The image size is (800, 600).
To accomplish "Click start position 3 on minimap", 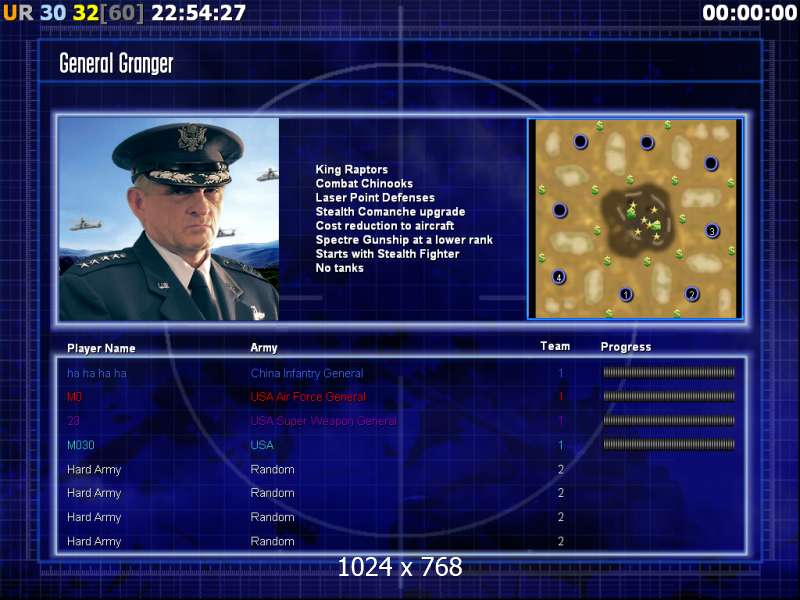I will (x=712, y=231).
